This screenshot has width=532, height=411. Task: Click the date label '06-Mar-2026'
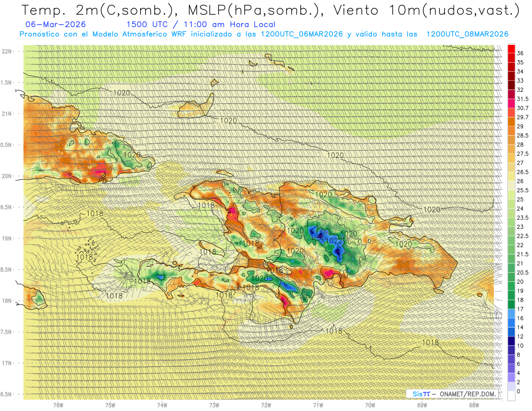[56, 25]
